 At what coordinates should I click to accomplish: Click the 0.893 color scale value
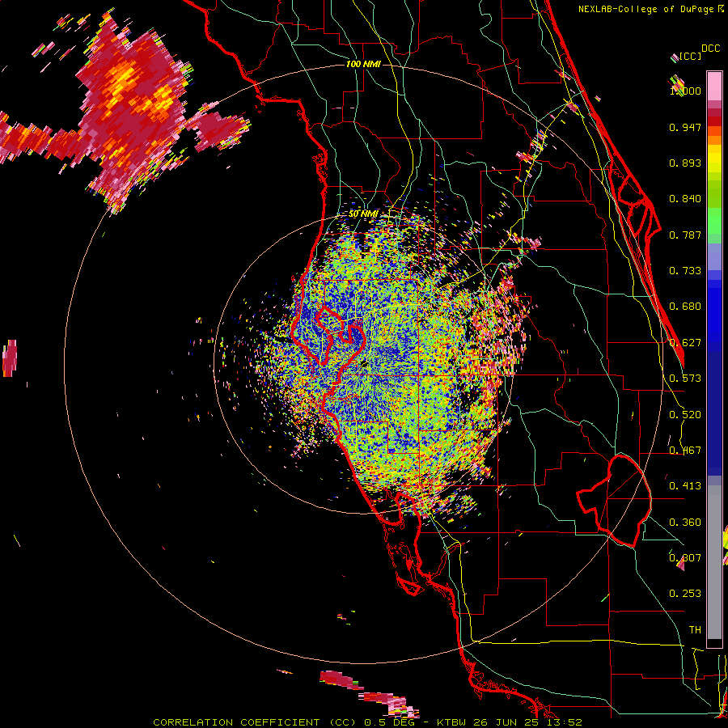tap(685, 163)
